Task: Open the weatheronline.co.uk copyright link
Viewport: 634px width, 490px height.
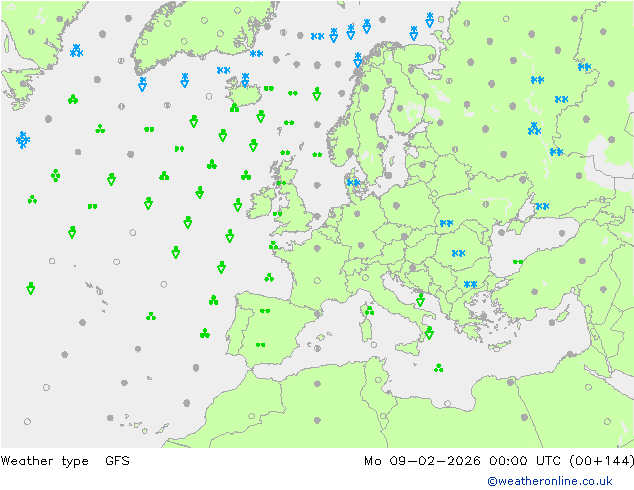Action: [x=550, y=481]
